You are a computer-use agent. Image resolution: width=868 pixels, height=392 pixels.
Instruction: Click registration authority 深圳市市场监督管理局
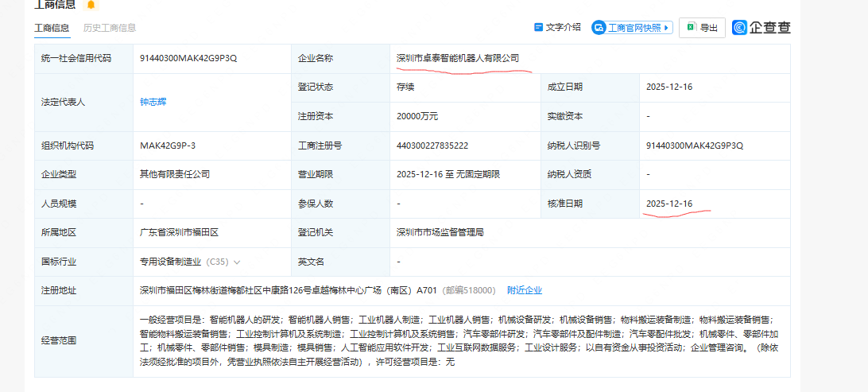tap(440, 232)
